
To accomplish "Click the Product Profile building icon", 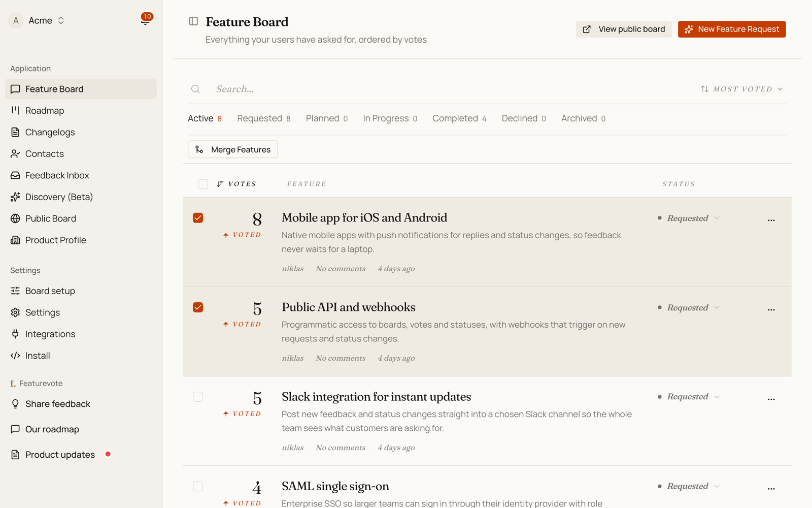I will 15,240.
